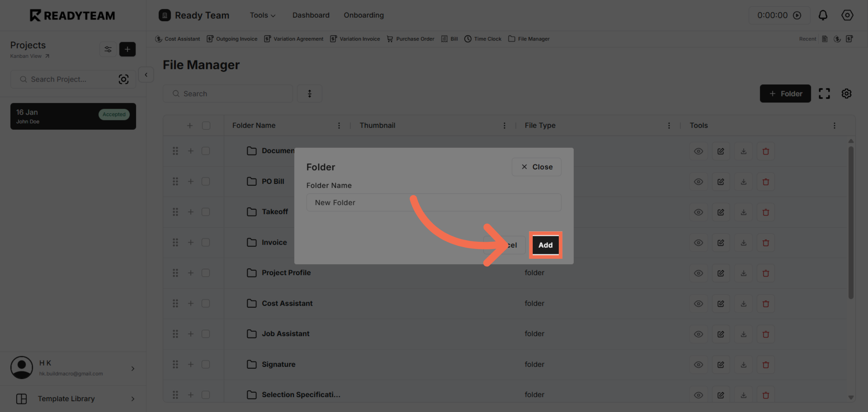Open the Folder Name column options menu
868x412 pixels.
(x=339, y=125)
